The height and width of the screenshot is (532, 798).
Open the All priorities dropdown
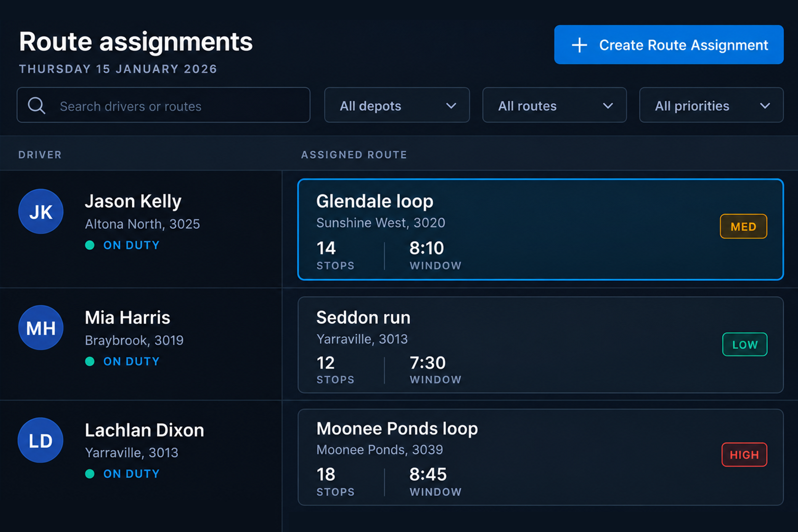coord(712,105)
